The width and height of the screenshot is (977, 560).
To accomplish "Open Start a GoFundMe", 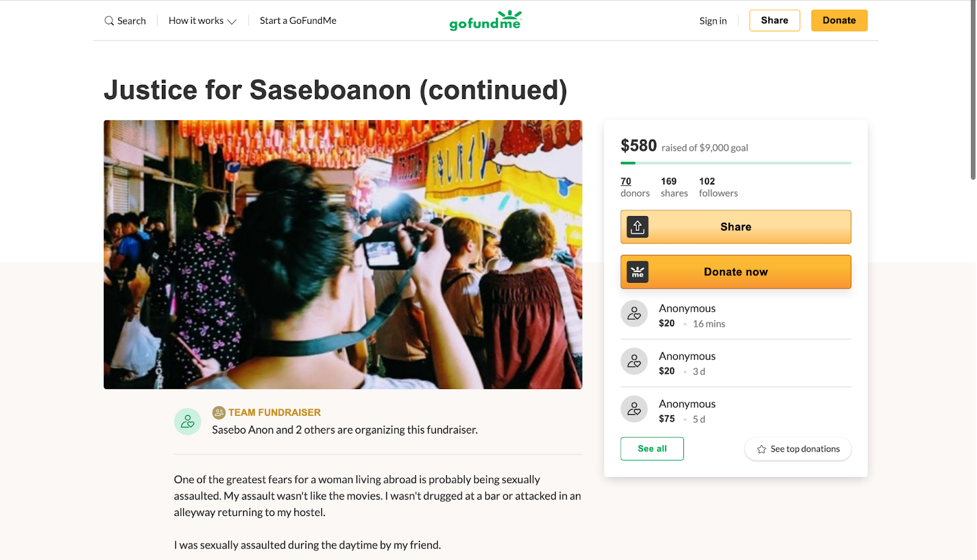I will 298,21.
